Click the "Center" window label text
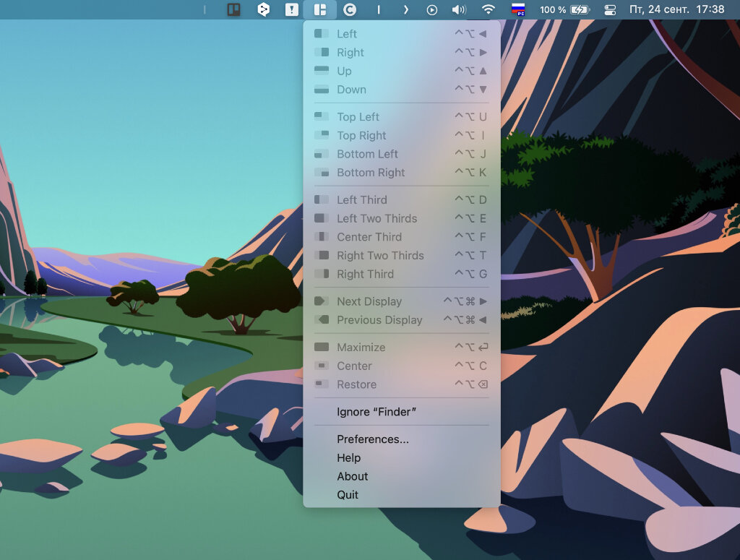 click(x=354, y=366)
